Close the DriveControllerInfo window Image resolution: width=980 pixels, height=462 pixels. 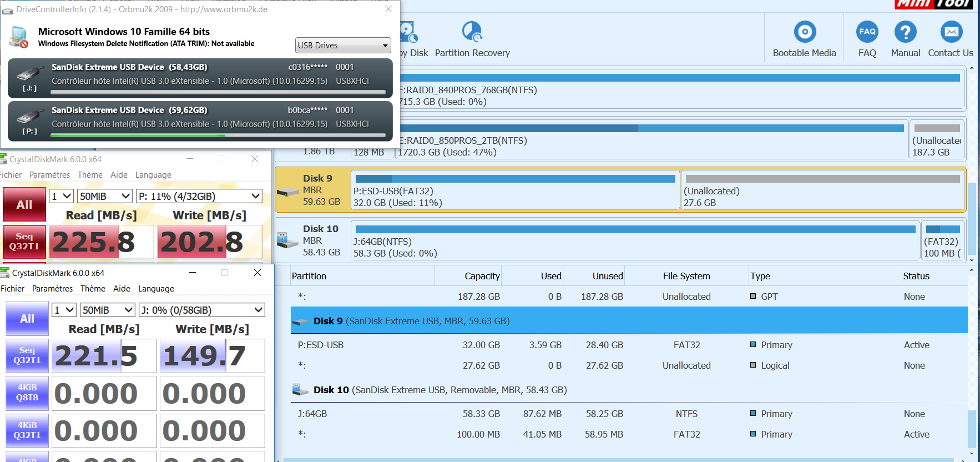(x=388, y=9)
